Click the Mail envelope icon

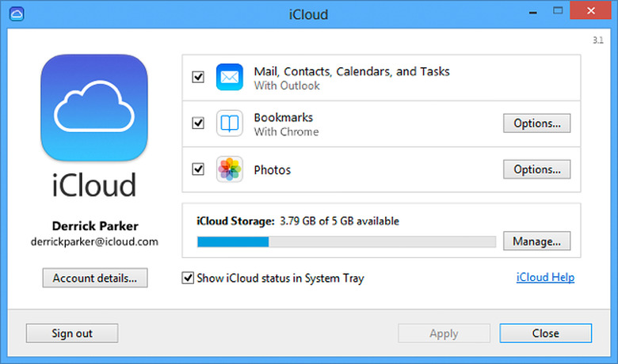[229, 78]
